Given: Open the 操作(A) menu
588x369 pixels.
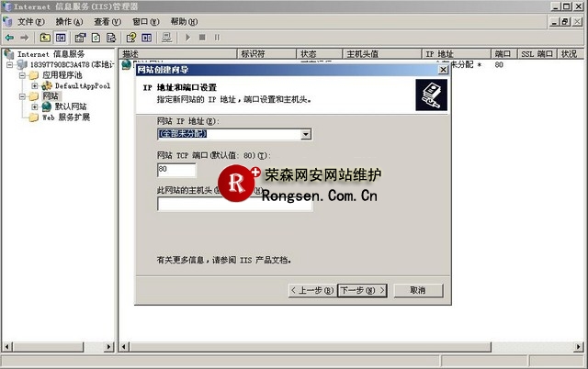Looking at the screenshot, I should click(x=70, y=21).
